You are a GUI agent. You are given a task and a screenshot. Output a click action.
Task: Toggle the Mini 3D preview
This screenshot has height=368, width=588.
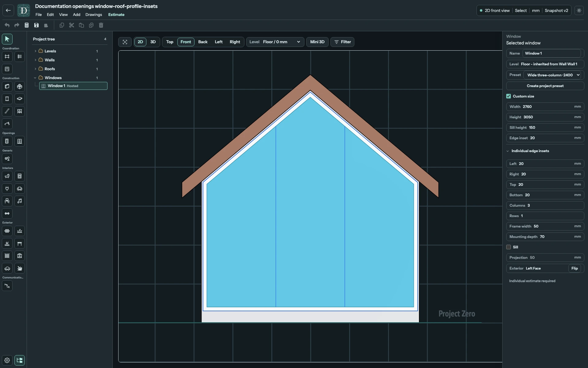[317, 42]
